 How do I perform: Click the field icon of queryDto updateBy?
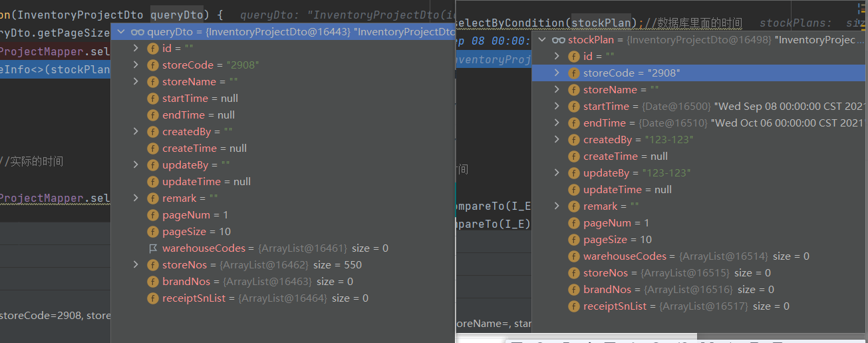pos(153,165)
